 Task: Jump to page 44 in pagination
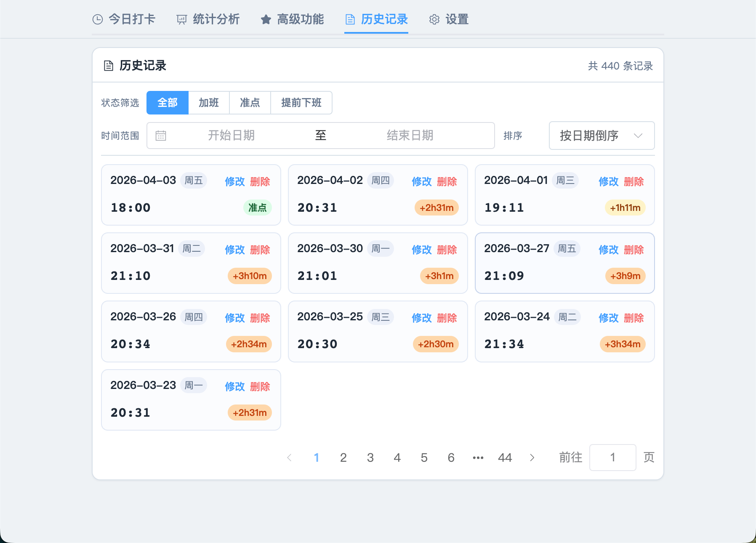(x=505, y=458)
